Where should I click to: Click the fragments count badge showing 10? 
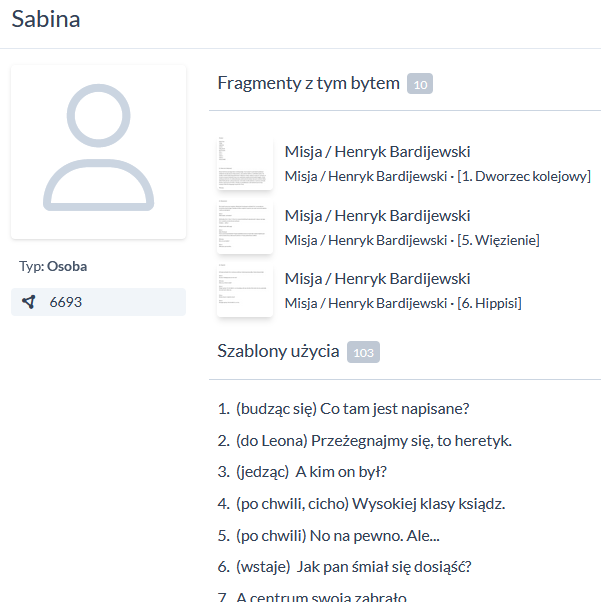tap(420, 85)
